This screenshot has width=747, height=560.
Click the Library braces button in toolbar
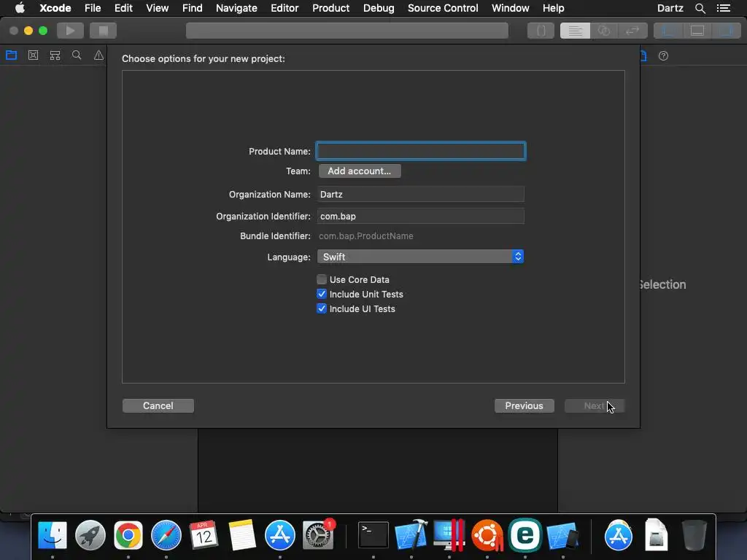point(541,31)
